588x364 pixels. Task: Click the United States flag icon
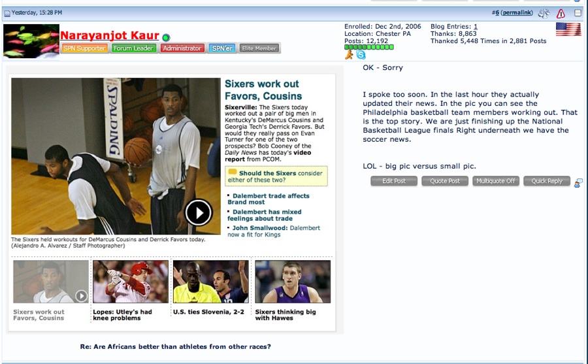click(x=568, y=29)
